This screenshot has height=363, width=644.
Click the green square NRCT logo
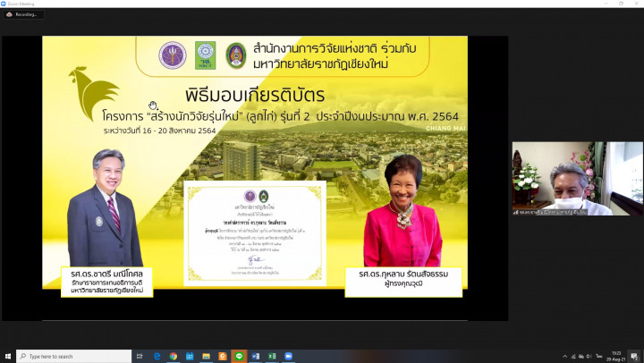pos(206,55)
